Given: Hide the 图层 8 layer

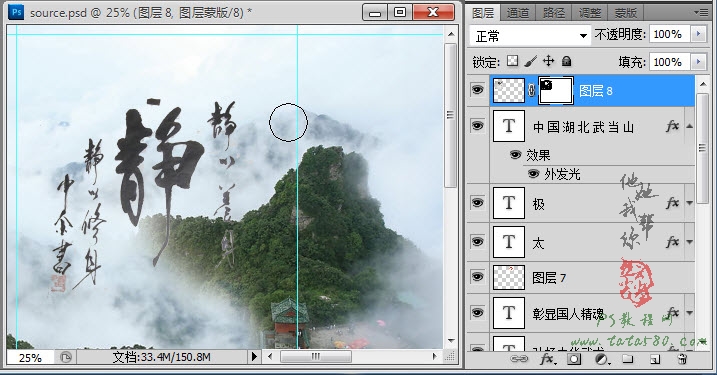Looking at the screenshot, I should coord(477,90).
